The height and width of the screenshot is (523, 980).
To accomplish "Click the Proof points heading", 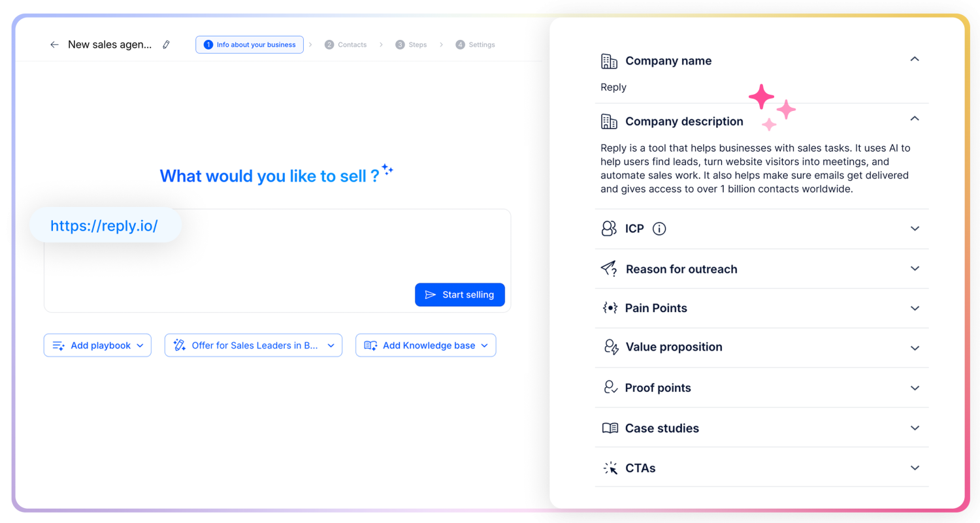I will coord(658,388).
